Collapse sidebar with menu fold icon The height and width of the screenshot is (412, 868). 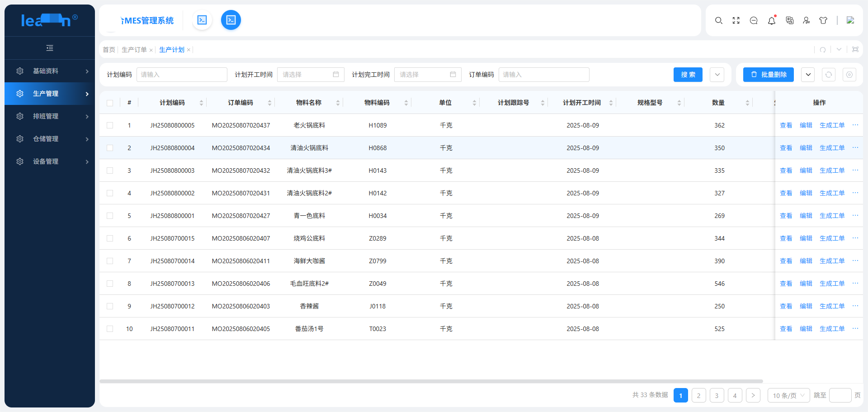pos(50,48)
